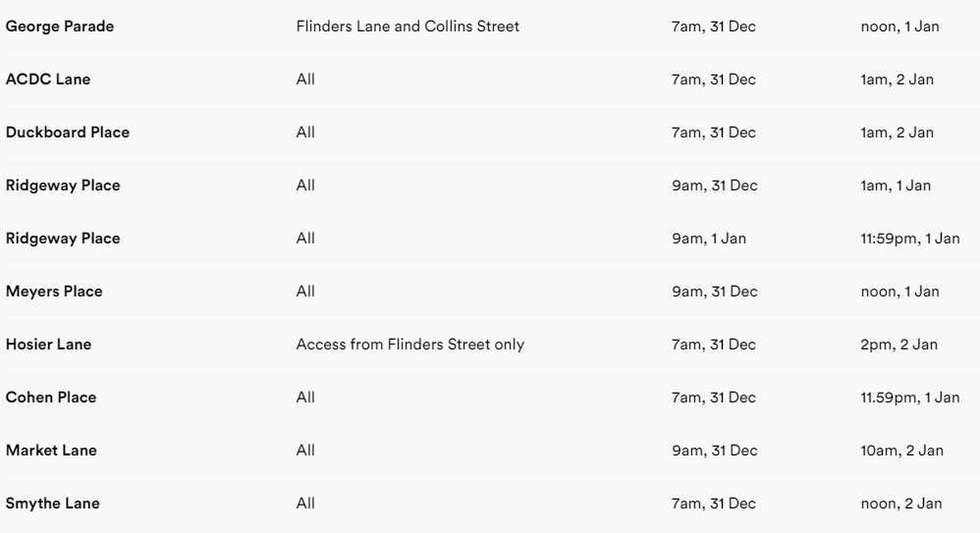980x533 pixels.
Task: Select Duckboard Place in the table
Action: tap(68, 133)
